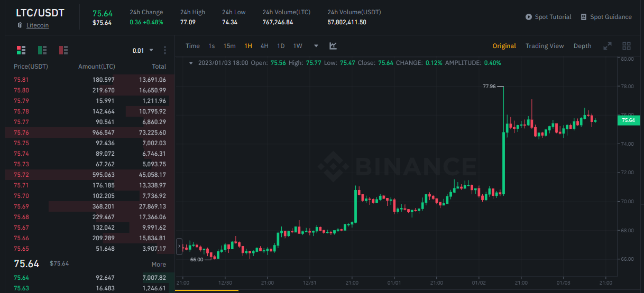Switch to Depth chart
Viewport: 644px width, 293px height.
point(583,46)
